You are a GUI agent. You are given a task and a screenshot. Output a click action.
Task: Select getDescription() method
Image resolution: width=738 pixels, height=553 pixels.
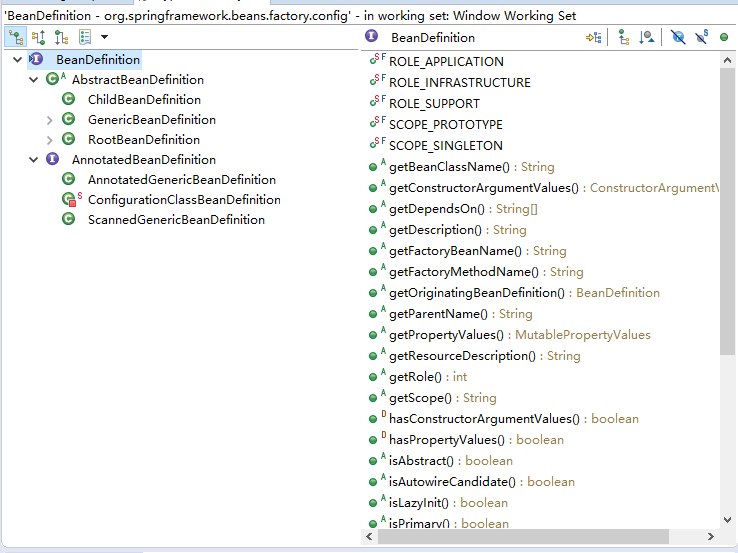pyautogui.click(x=457, y=230)
